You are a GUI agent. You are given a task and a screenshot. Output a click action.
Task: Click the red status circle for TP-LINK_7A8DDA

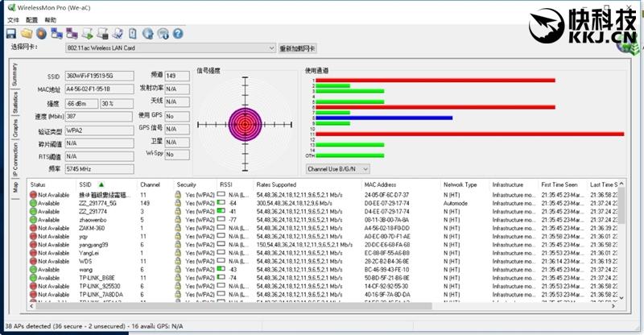click(x=33, y=295)
